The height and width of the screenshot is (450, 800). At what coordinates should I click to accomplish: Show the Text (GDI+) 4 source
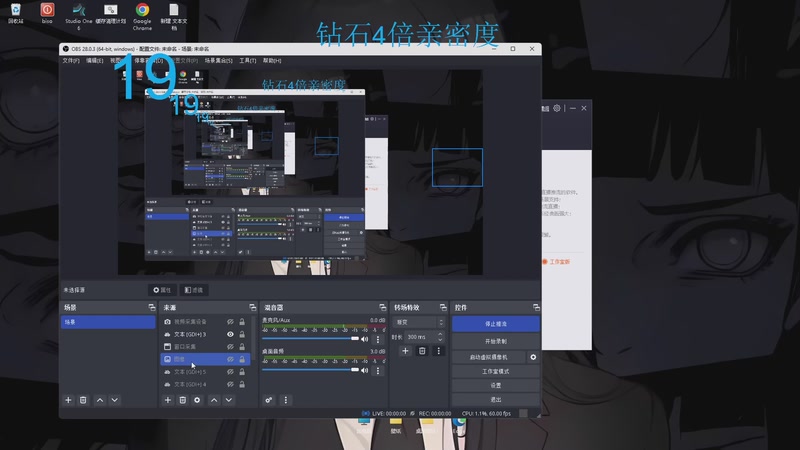230,384
